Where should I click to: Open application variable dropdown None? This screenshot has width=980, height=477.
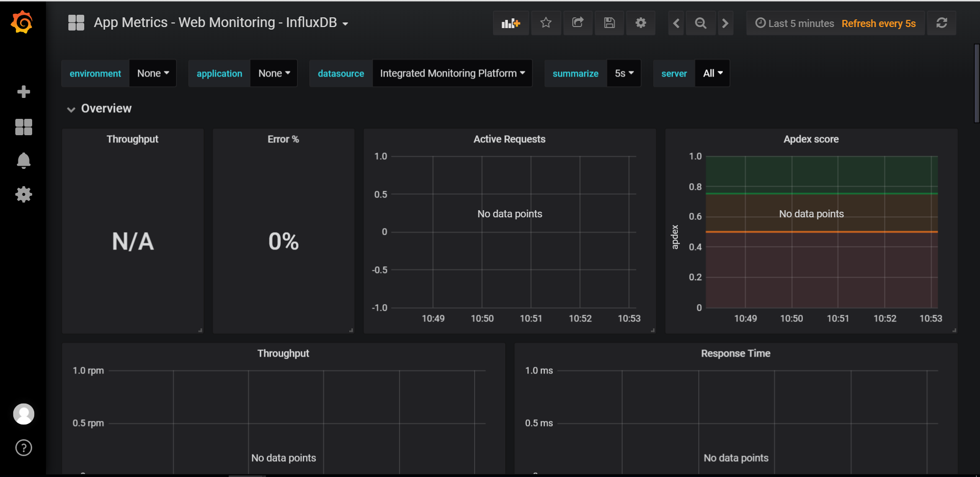[x=274, y=73]
